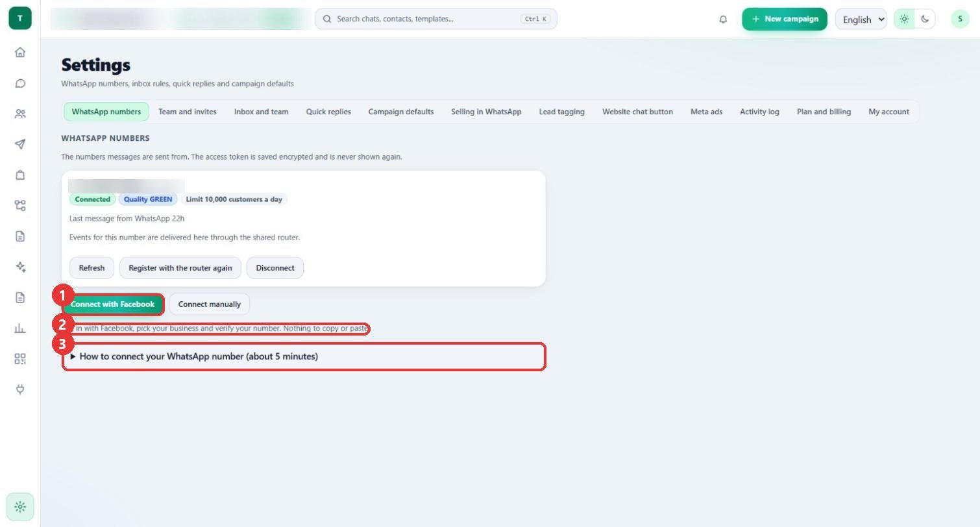Open the contacts people icon
This screenshot has height=527, width=980.
pos(20,114)
